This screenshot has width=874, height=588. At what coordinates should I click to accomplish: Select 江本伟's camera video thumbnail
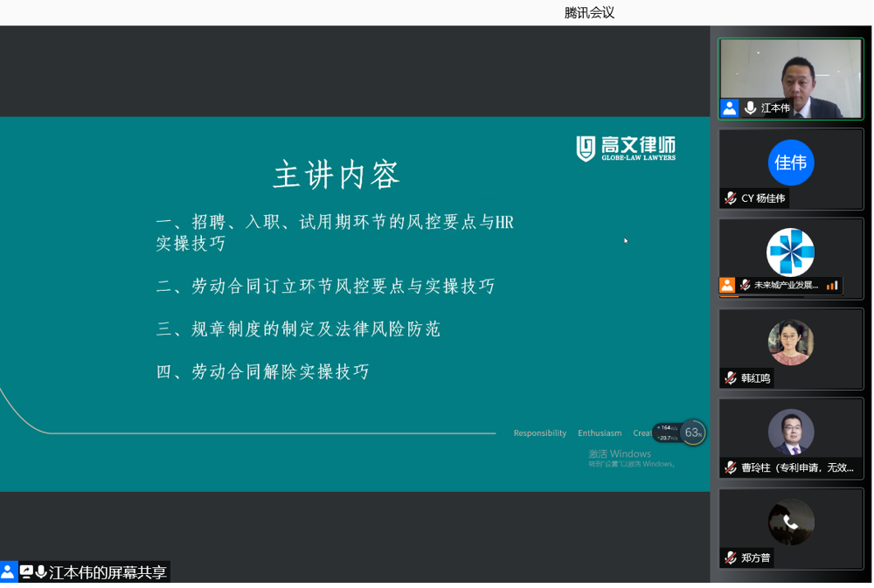(x=790, y=79)
